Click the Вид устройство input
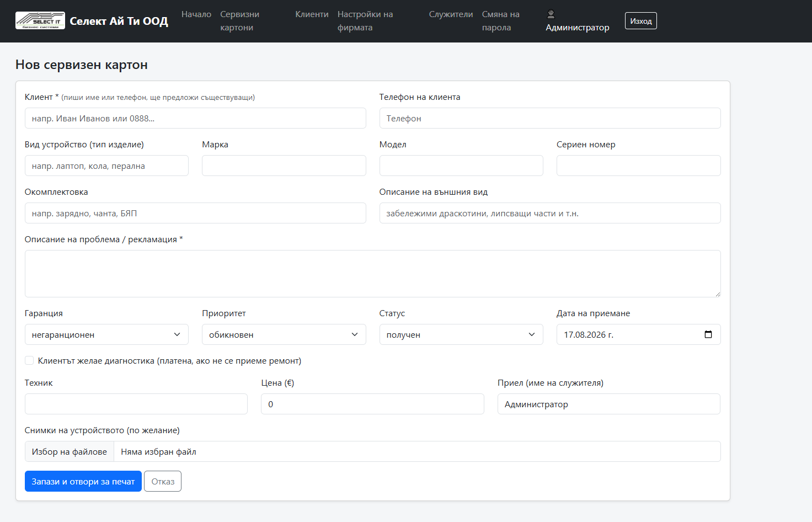Screen dimensions: 812x522 coord(106,166)
